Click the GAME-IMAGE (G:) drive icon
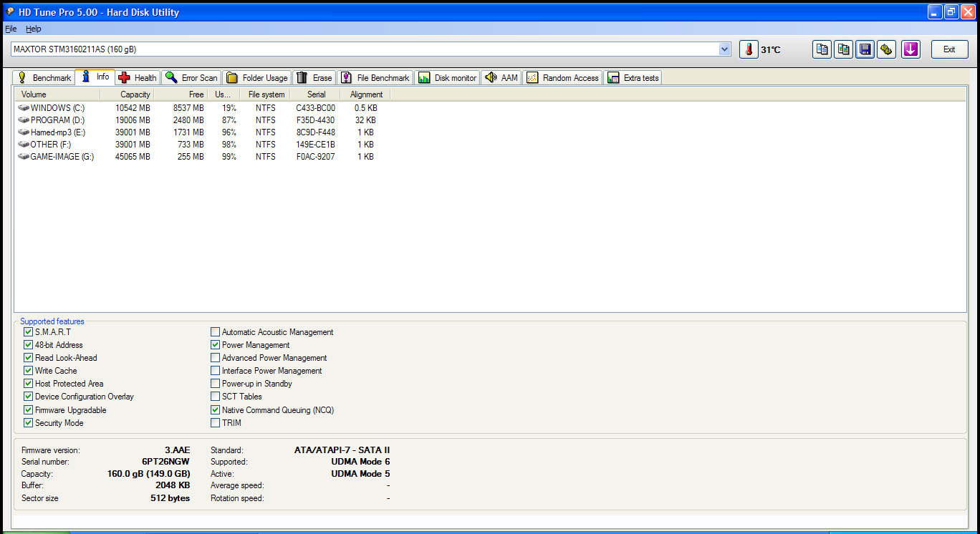 tap(24, 157)
